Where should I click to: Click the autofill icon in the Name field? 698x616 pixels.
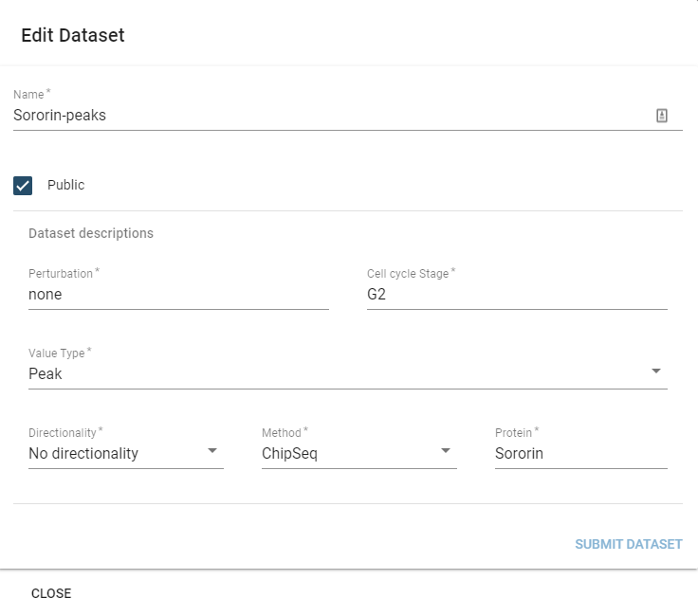tap(662, 116)
